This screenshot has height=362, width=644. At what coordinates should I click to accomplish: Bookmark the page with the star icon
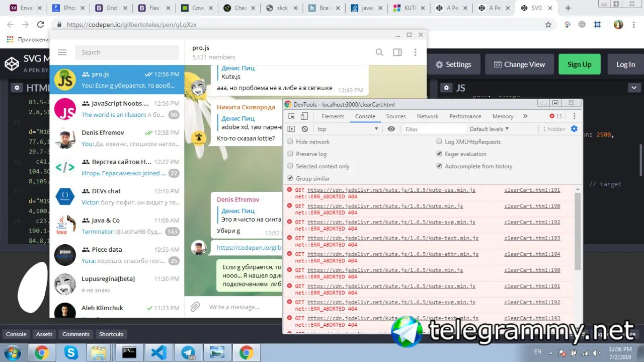548,24
